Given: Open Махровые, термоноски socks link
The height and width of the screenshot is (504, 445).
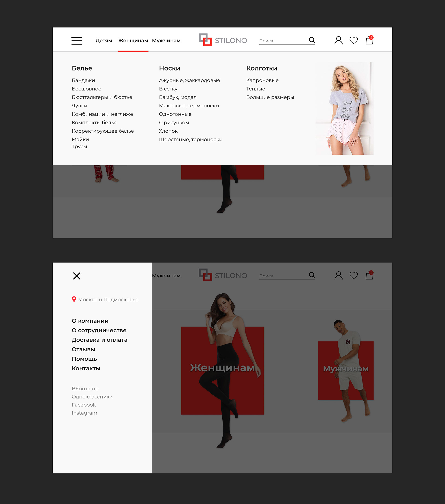Looking at the screenshot, I should [x=189, y=106].
